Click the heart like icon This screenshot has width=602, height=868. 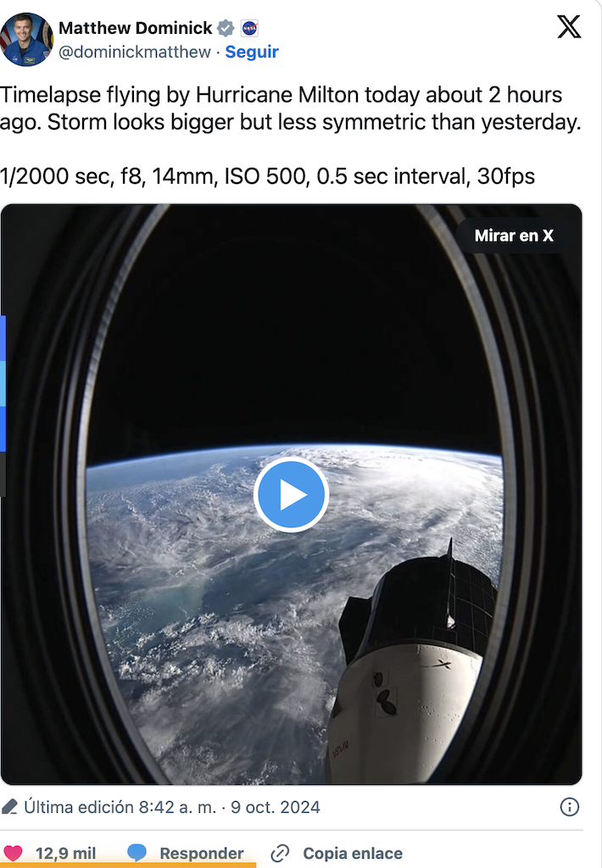coord(12,853)
